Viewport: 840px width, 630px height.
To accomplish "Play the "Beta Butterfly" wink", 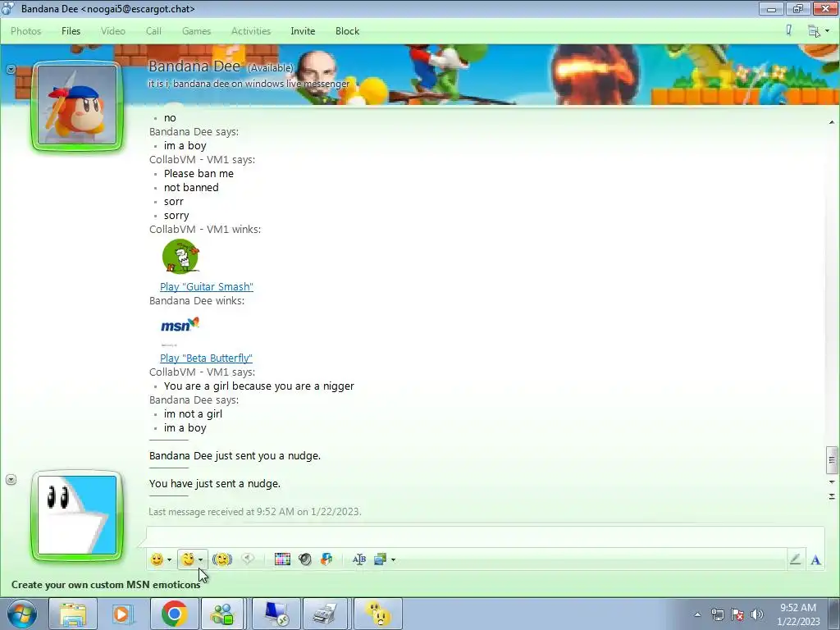I will (x=206, y=358).
